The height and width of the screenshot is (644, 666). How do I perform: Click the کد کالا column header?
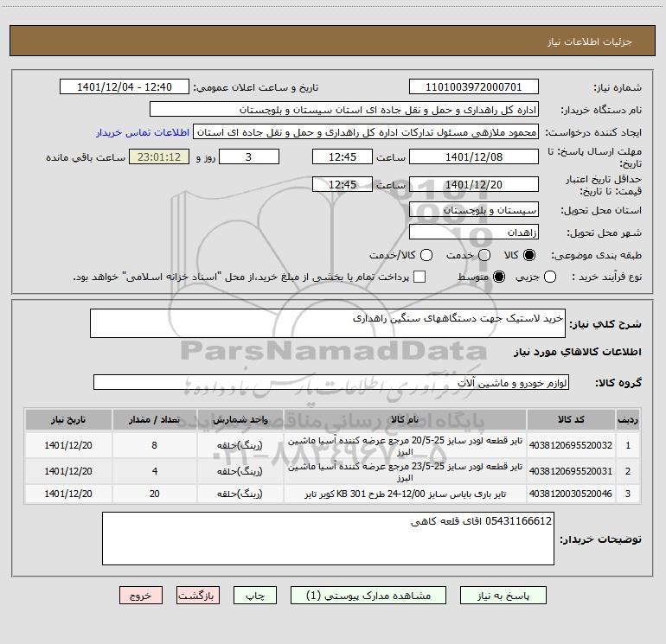(571, 420)
